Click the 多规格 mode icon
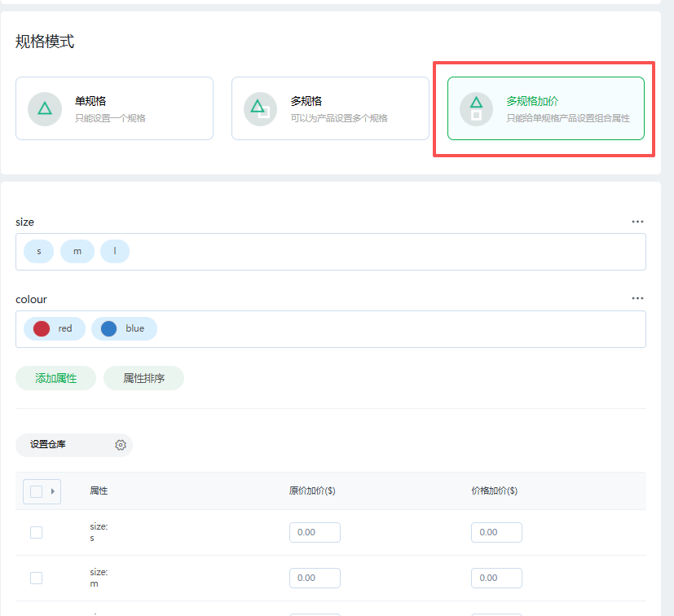This screenshot has height=616, width=674. point(261,108)
